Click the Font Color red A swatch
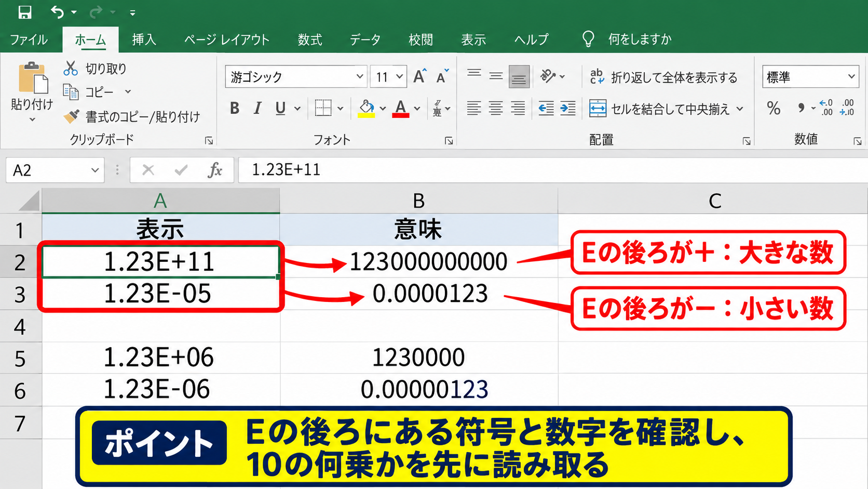Screen dimensions: 868x489 [x=400, y=109]
